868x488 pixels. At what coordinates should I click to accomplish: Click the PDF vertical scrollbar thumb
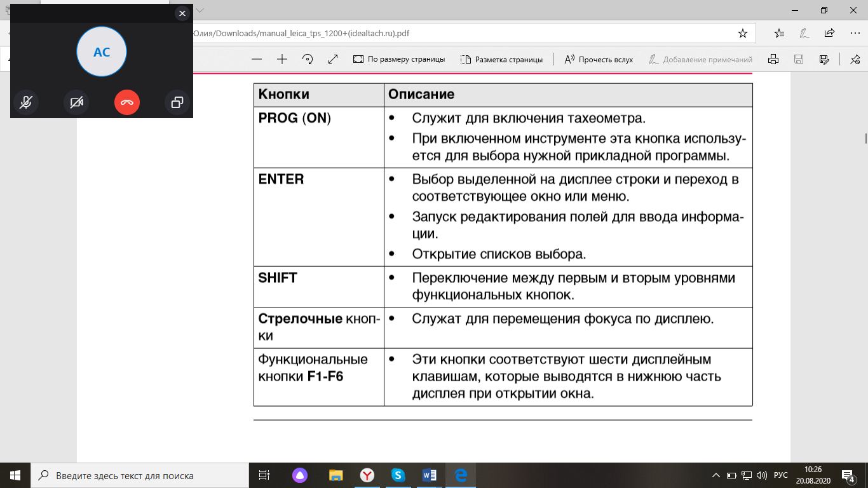click(x=865, y=139)
